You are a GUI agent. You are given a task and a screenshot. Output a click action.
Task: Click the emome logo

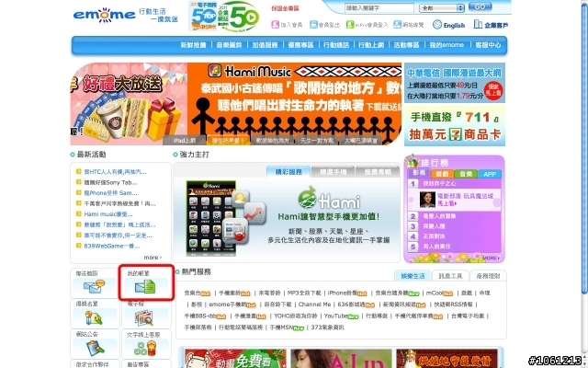click(104, 15)
